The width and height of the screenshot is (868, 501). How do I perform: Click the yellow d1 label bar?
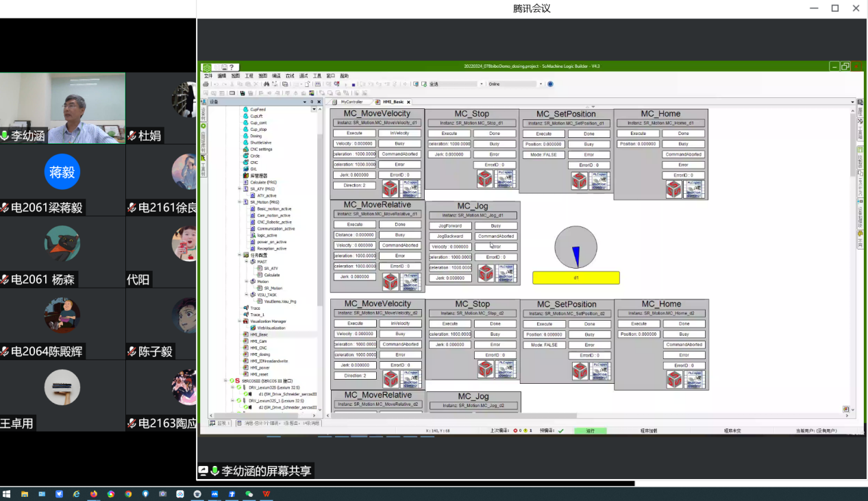[575, 278]
